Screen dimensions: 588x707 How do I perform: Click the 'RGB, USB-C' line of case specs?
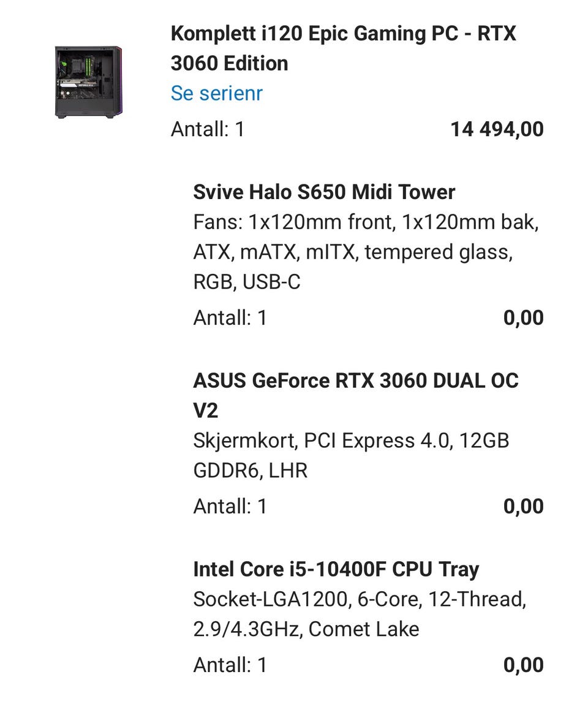(x=247, y=282)
